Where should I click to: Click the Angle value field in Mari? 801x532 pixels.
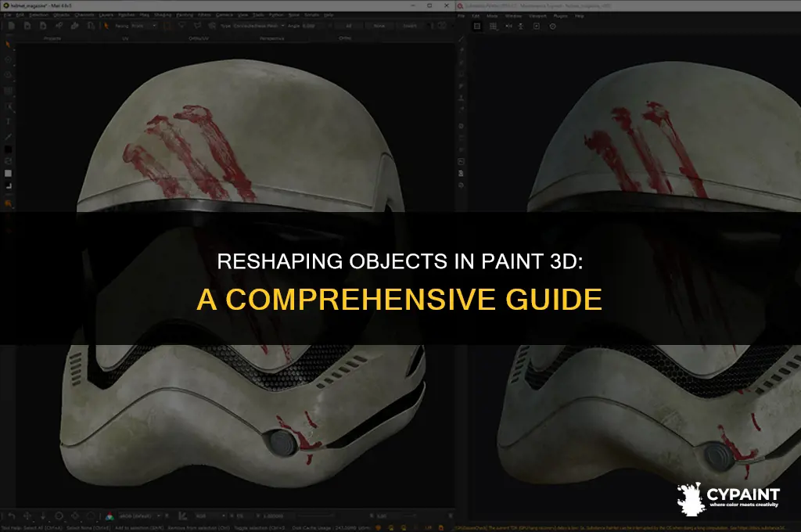[315, 26]
